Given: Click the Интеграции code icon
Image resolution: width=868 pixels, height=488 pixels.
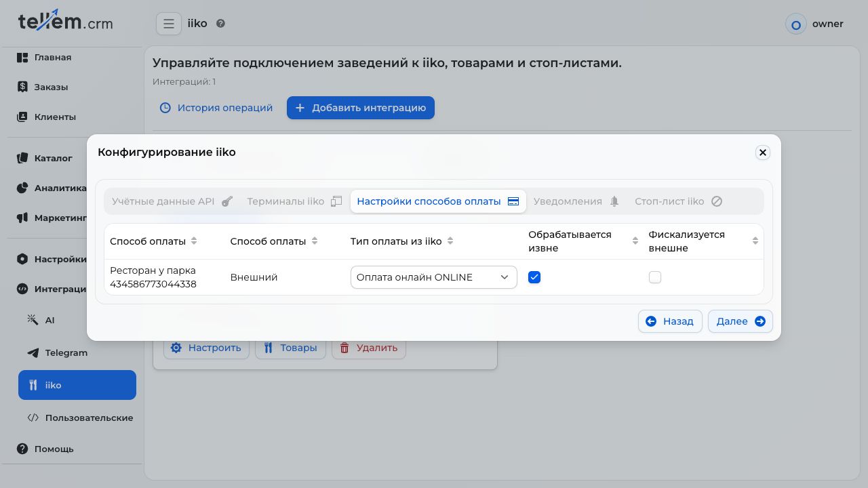Looking at the screenshot, I should tap(22, 289).
